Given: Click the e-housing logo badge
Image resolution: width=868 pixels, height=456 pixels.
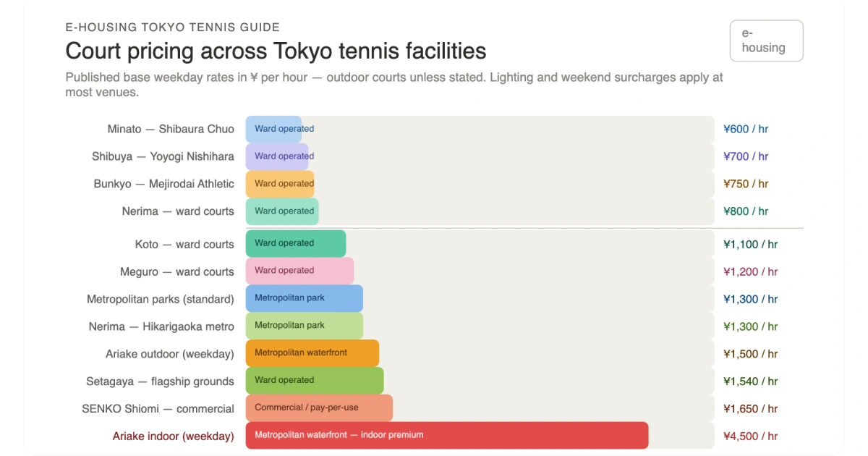Looking at the screenshot, I should coord(766,41).
